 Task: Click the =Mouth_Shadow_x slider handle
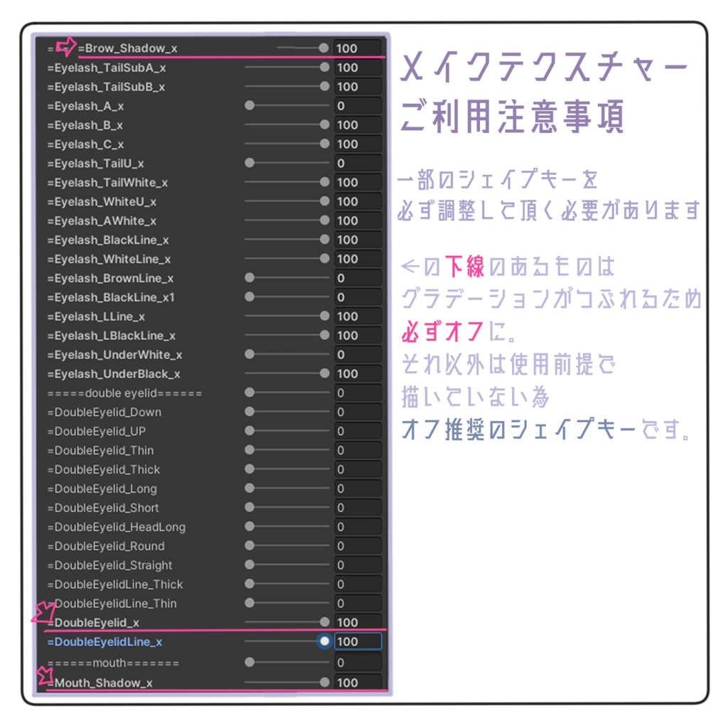tap(323, 682)
